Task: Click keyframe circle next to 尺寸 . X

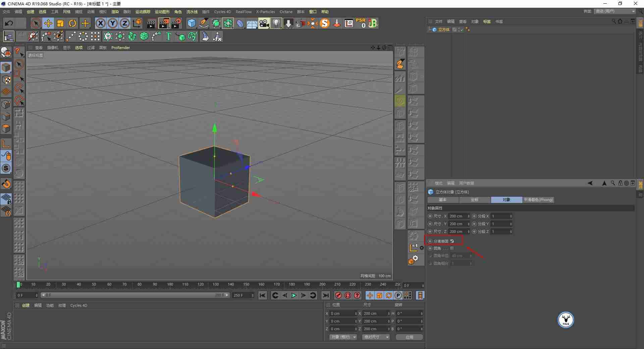Action: (x=430, y=216)
